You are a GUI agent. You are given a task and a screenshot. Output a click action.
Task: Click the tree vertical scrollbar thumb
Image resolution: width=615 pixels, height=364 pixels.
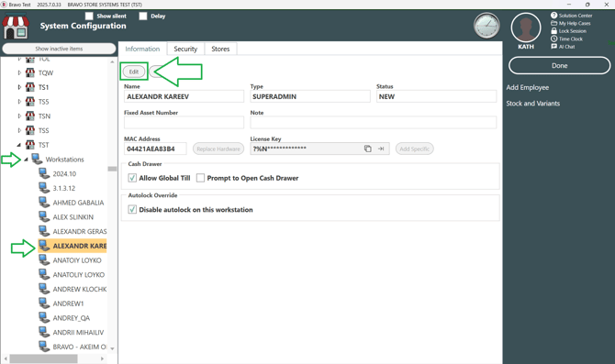(x=112, y=169)
